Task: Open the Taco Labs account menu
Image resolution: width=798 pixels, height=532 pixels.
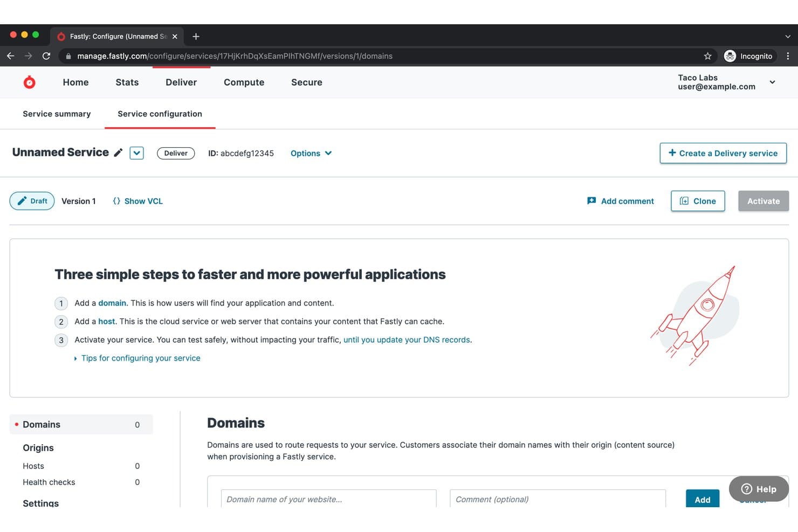Action: (726, 82)
